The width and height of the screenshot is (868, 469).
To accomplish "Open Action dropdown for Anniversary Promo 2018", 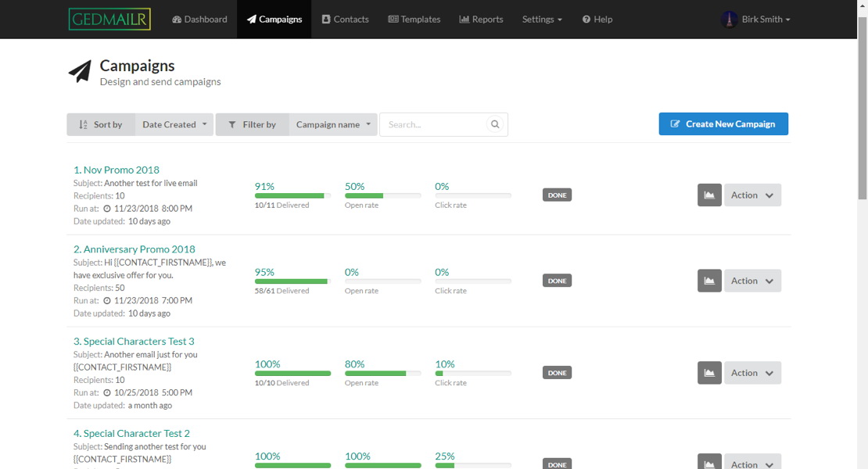I will click(752, 281).
